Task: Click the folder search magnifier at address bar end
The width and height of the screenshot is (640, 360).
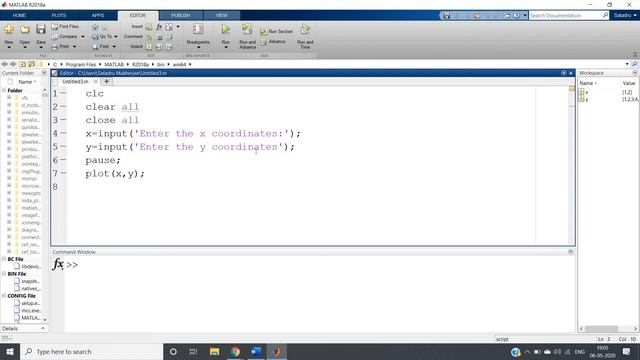Action: (635, 64)
